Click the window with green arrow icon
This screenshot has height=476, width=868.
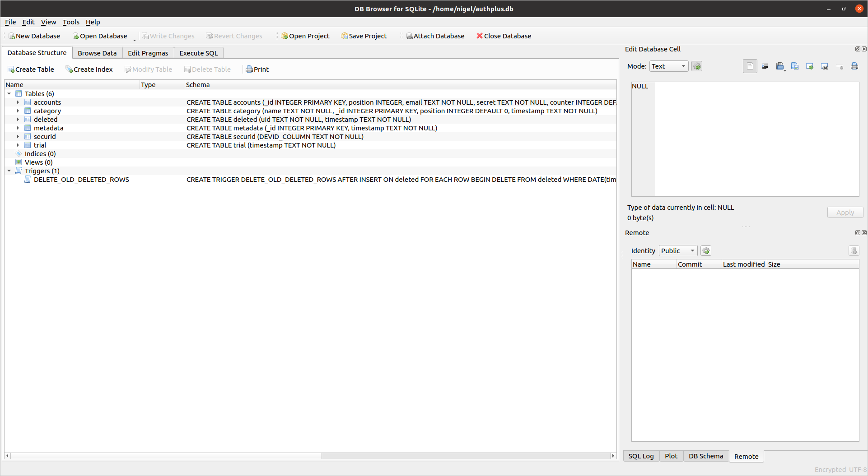(x=810, y=66)
